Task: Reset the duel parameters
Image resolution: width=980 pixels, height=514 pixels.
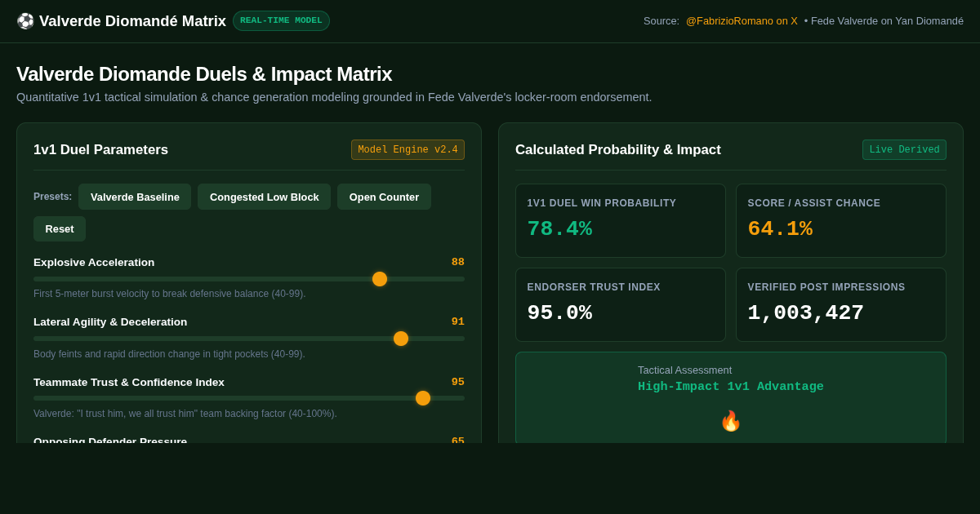Action: (60, 228)
